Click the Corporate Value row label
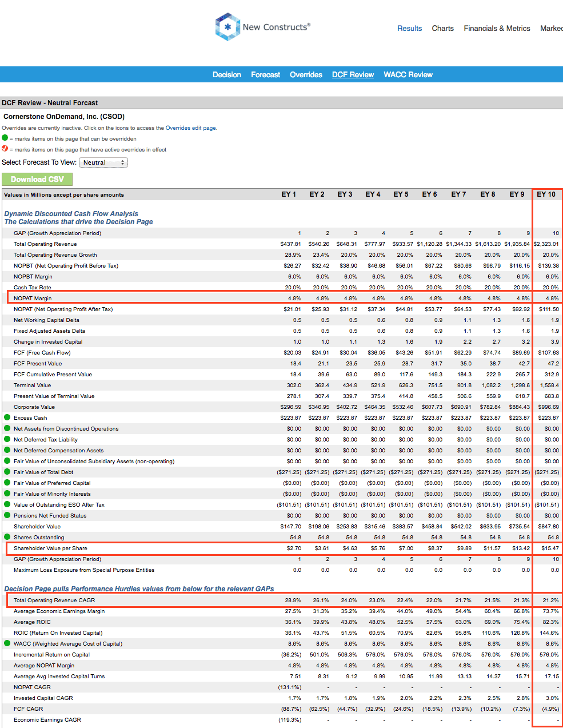563x728 pixels. point(34,407)
